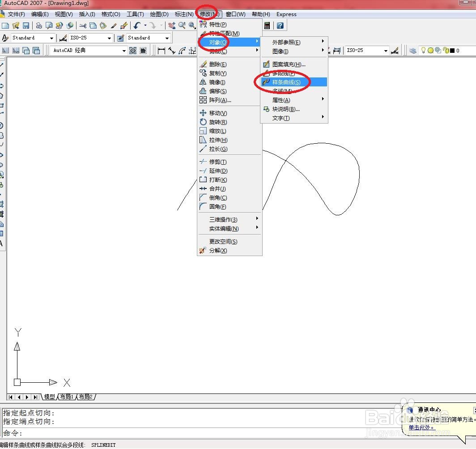Open the undo history dropdown arrow
Screen dimensions: 476x449
[145, 26]
